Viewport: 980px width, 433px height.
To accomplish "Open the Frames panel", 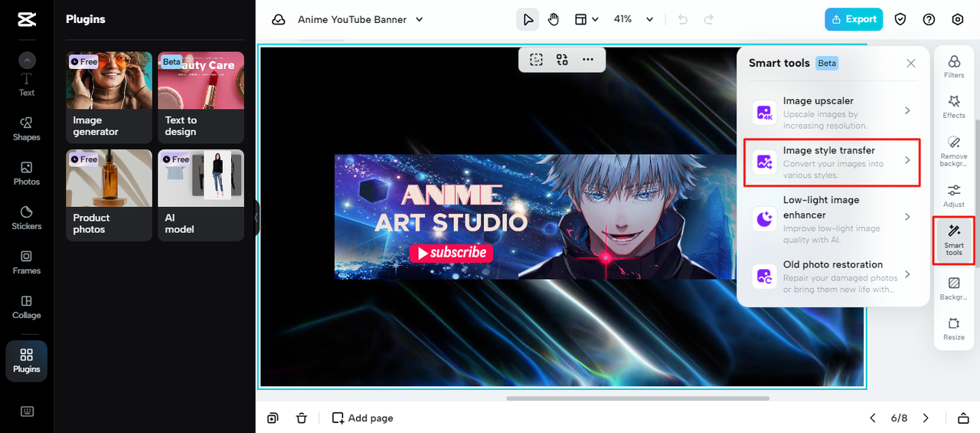I will coord(27,262).
